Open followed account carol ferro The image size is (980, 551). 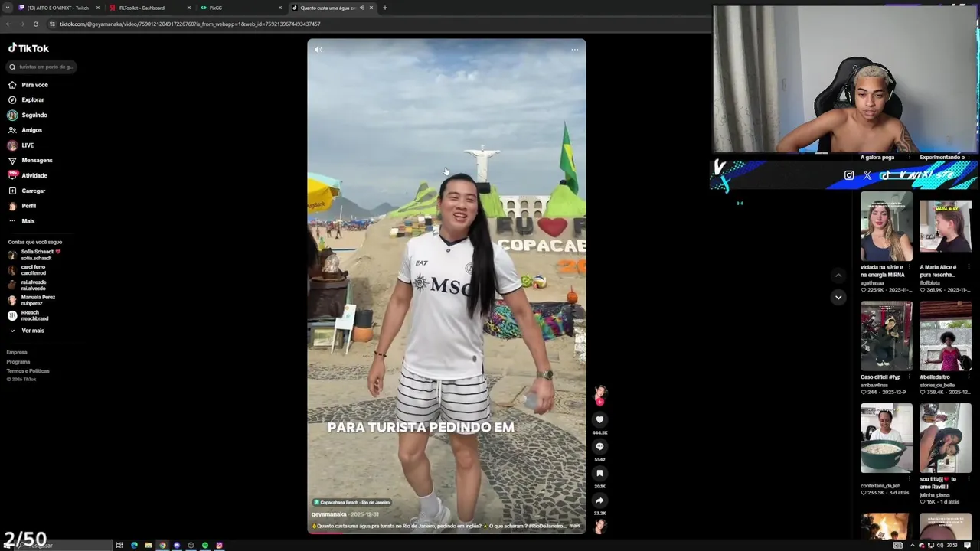click(x=28, y=270)
